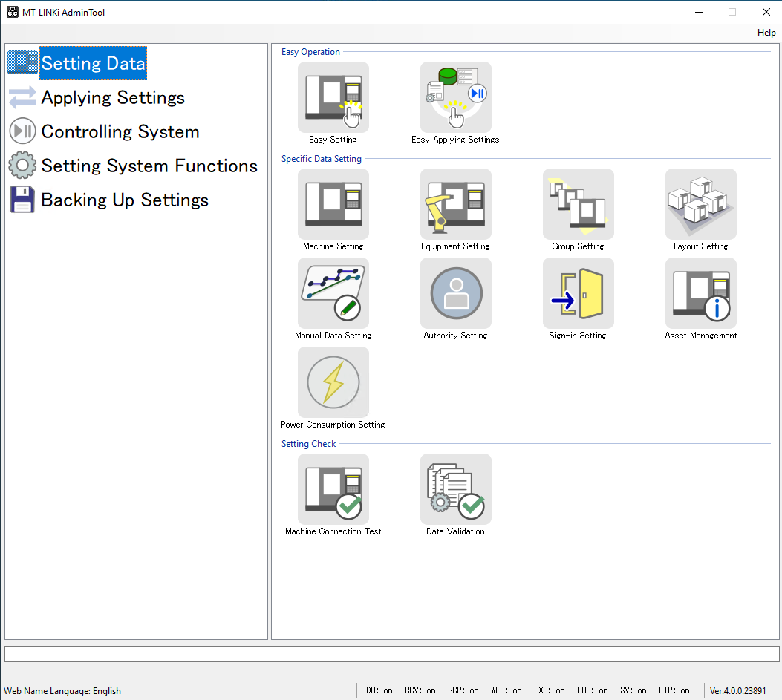
Task: Open Layout Setting
Action: coord(701,204)
